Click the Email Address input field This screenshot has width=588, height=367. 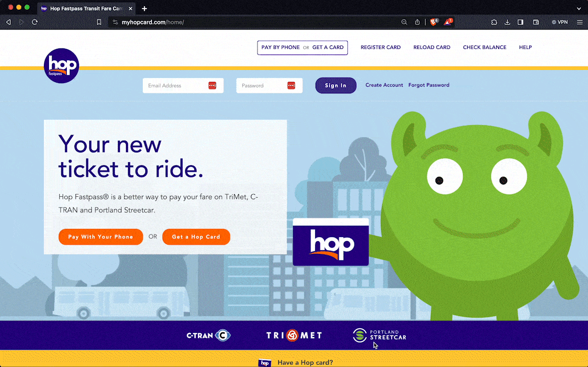[176, 85]
